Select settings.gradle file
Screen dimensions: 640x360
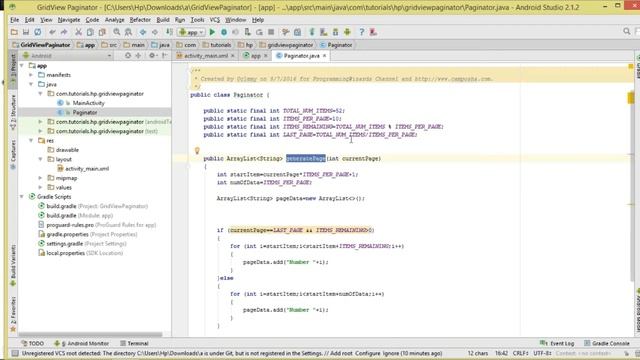tap(64, 244)
